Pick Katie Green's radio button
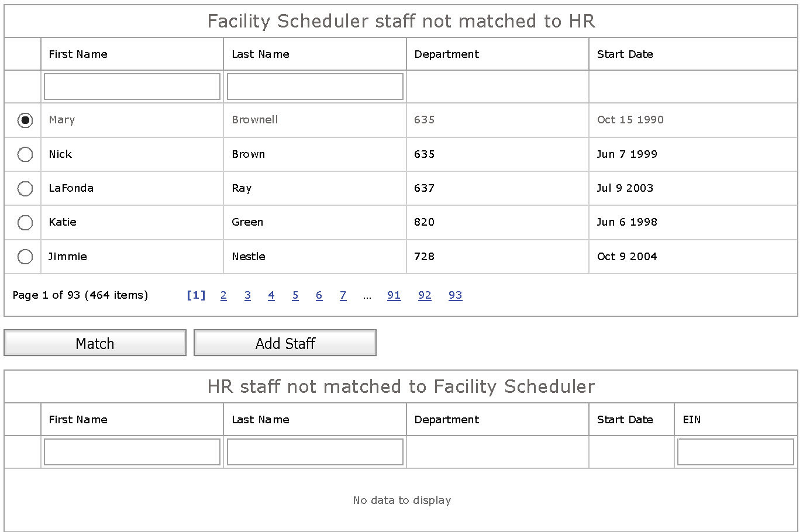Viewport: 803px width, 532px height. pyautogui.click(x=25, y=223)
